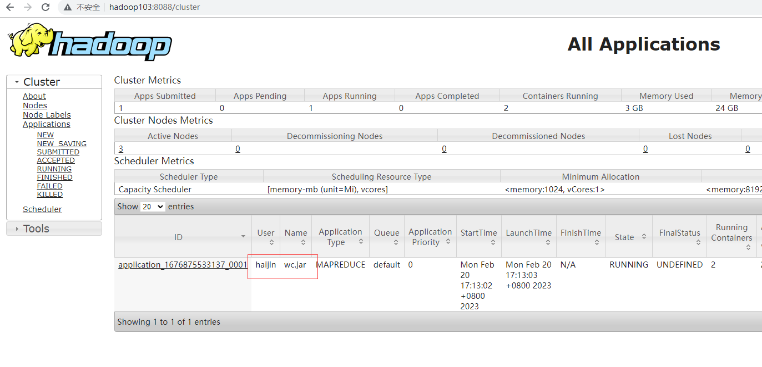This screenshot has height=367, width=762.
Task: Collapse the Cluster sidebar section
Action: click(x=54, y=82)
